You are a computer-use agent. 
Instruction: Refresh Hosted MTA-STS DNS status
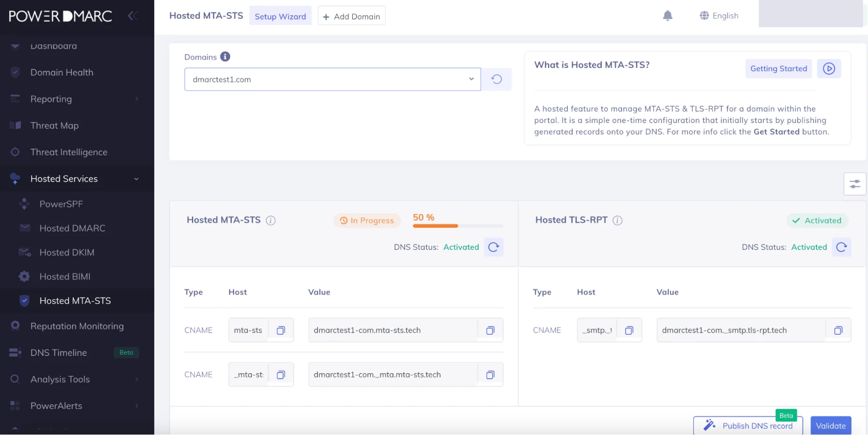click(494, 247)
